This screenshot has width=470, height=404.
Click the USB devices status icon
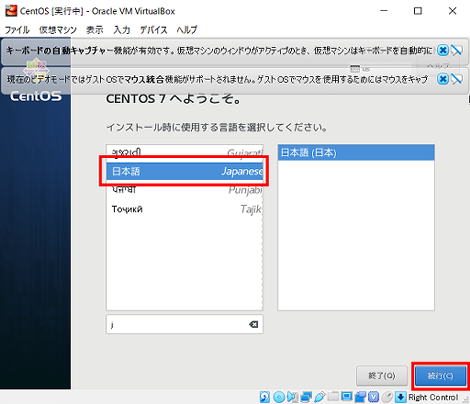pos(320,397)
